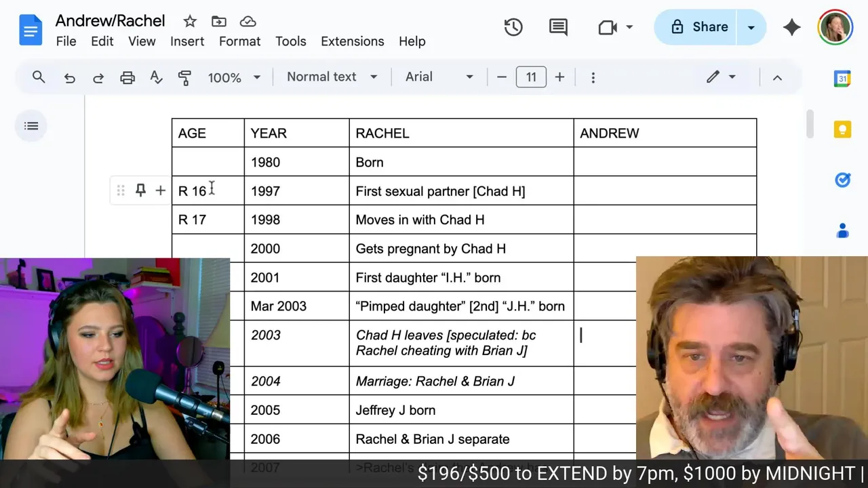This screenshot has width=868, height=488.
Task: Click the "AGE" header cell
Action: point(208,134)
